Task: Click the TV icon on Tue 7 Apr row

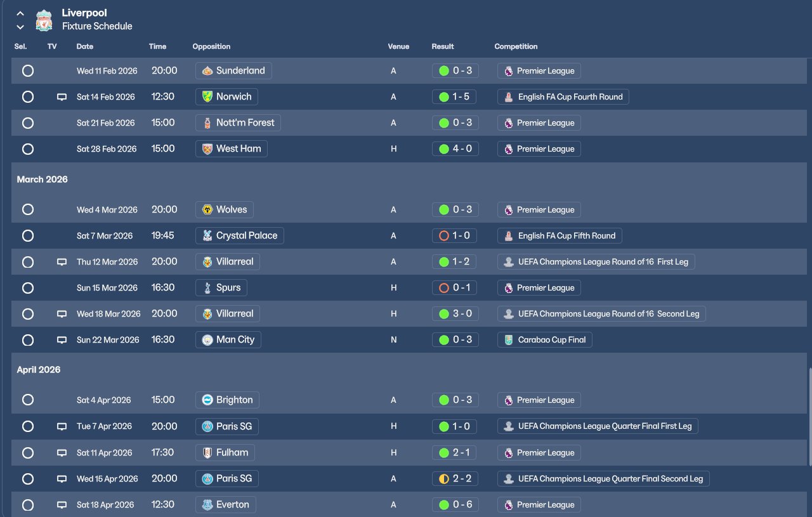Action: tap(62, 426)
